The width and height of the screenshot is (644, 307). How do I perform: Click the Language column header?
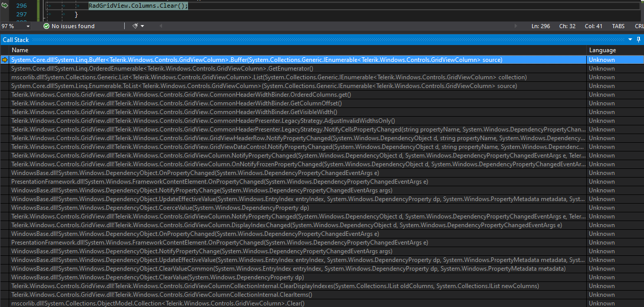coord(603,50)
